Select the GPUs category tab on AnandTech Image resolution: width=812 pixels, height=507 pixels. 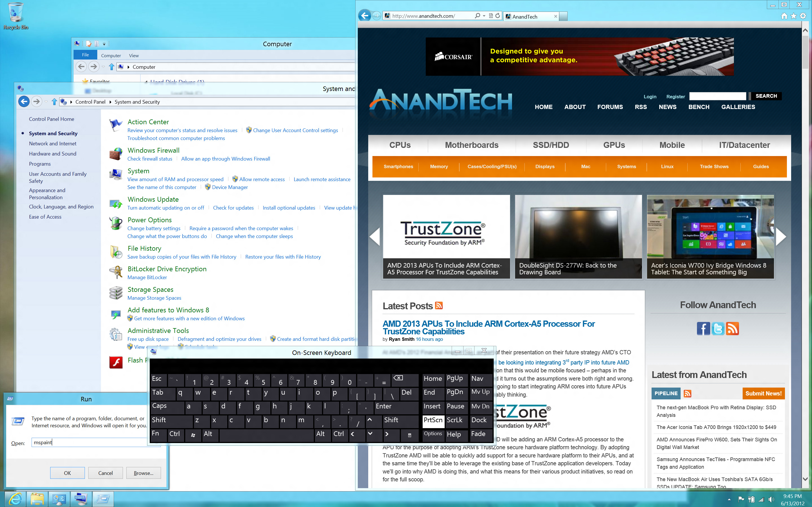[614, 145]
